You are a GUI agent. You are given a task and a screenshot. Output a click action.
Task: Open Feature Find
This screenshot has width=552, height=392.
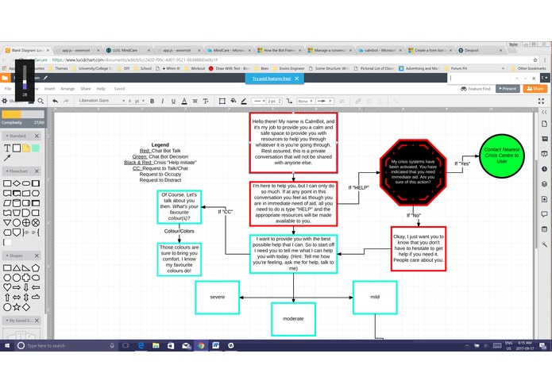coord(475,89)
